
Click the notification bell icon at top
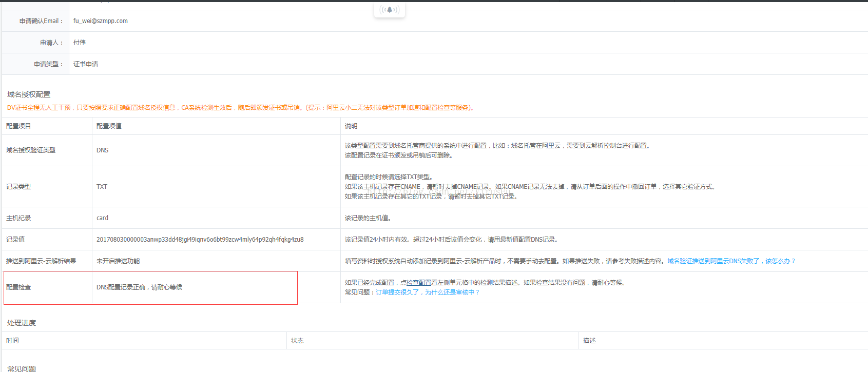389,10
